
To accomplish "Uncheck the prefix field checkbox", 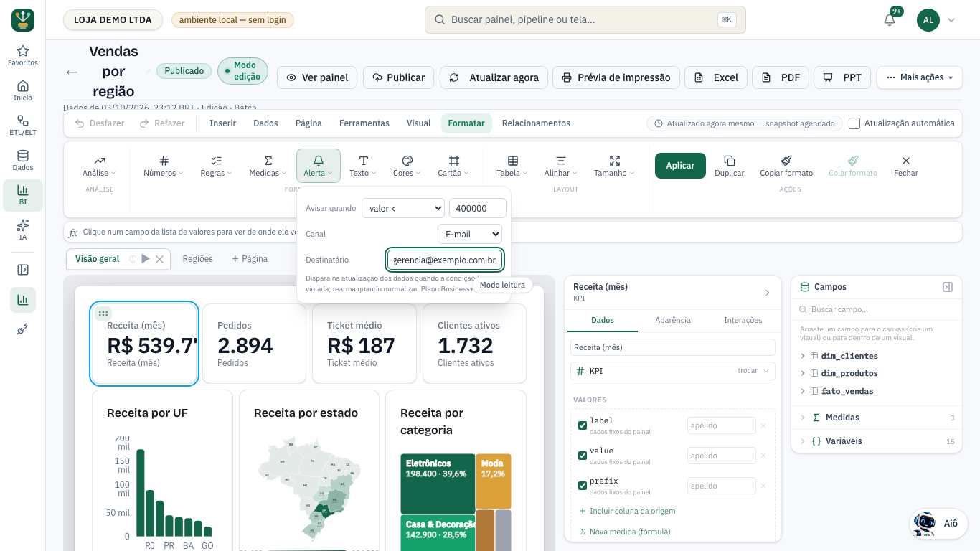I will 583,486.
